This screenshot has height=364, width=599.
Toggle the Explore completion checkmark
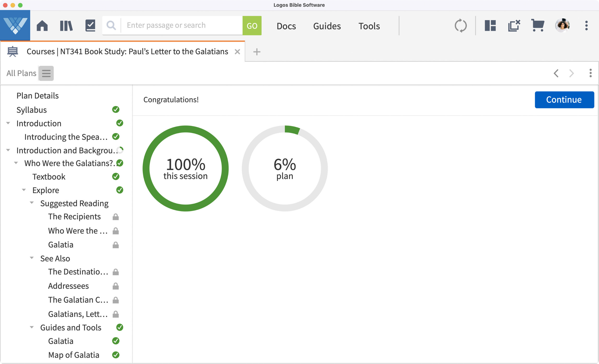(120, 190)
